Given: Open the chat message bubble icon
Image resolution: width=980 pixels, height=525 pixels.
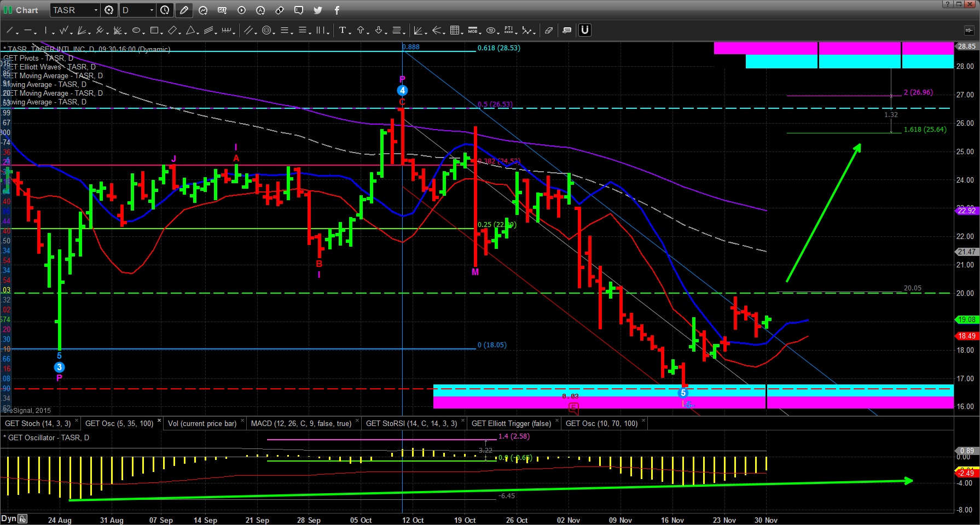Looking at the screenshot, I should 299,10.
